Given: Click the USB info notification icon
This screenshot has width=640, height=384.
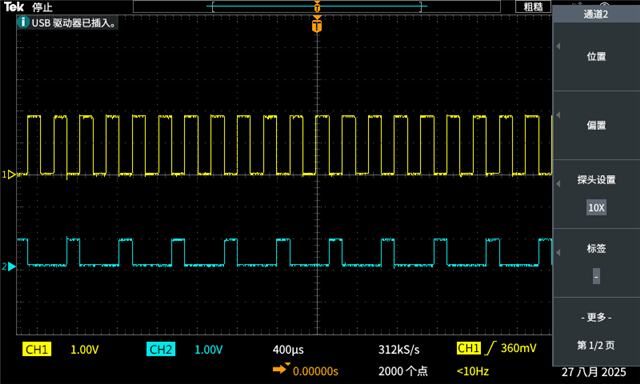Looking at the screenshot, I should 23,22.
